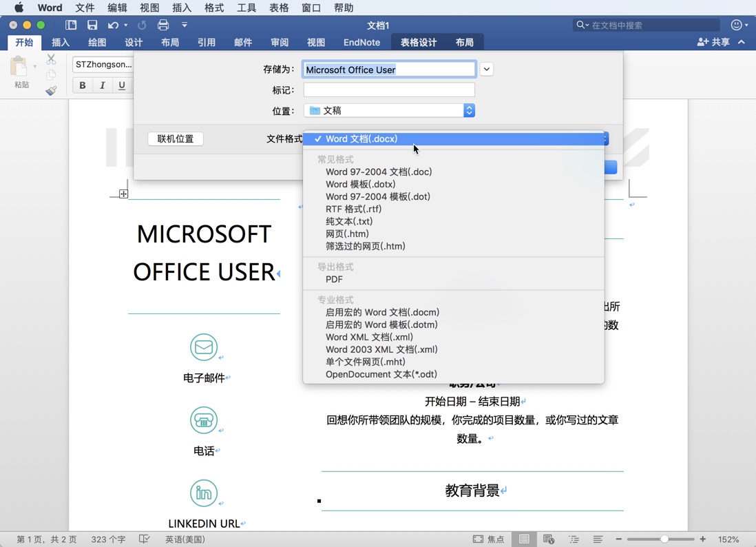Click the feedback smiley face icon
This screenshot has height=547, width=756.
click(x=736, y=25)
